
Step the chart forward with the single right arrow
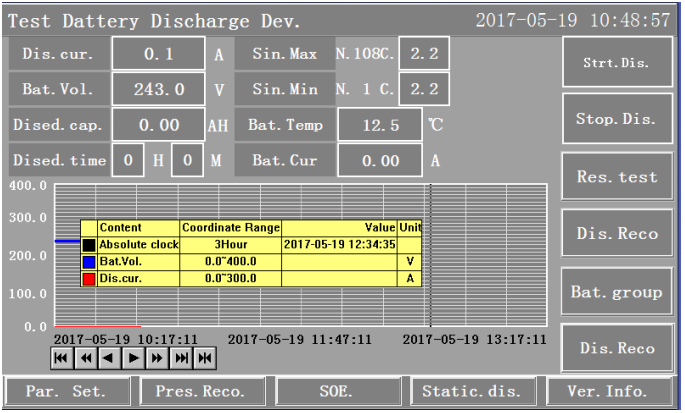(x=132, y=357)
